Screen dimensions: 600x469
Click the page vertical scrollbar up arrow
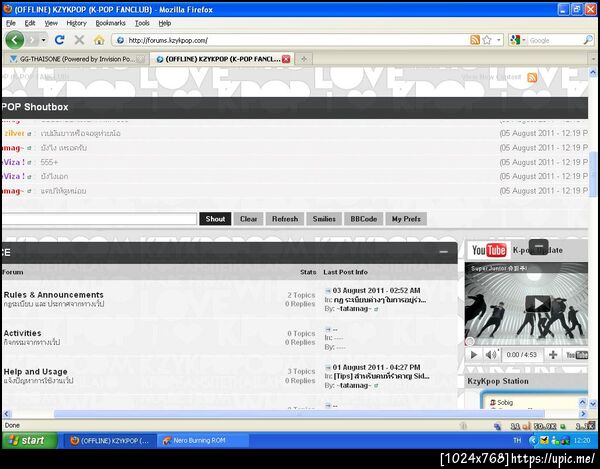click(x=593, y=72)
